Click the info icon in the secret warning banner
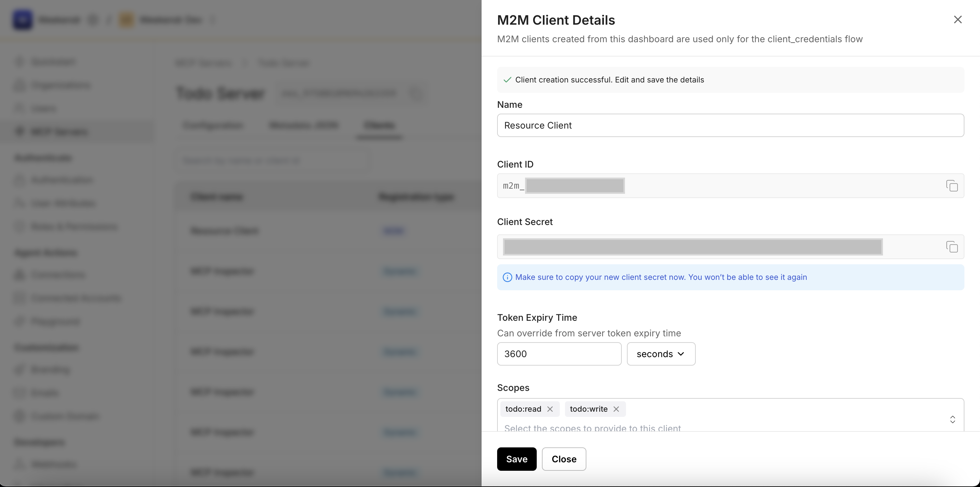980x487 pixels. pyautogui.click(x=508, y=277)
